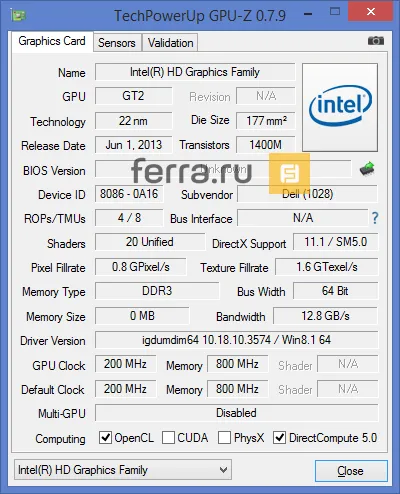This screenshot has height=494, width=400.
Task: Click the Bandwidth value 12.8 GB/s
Action: click(326, 316)
